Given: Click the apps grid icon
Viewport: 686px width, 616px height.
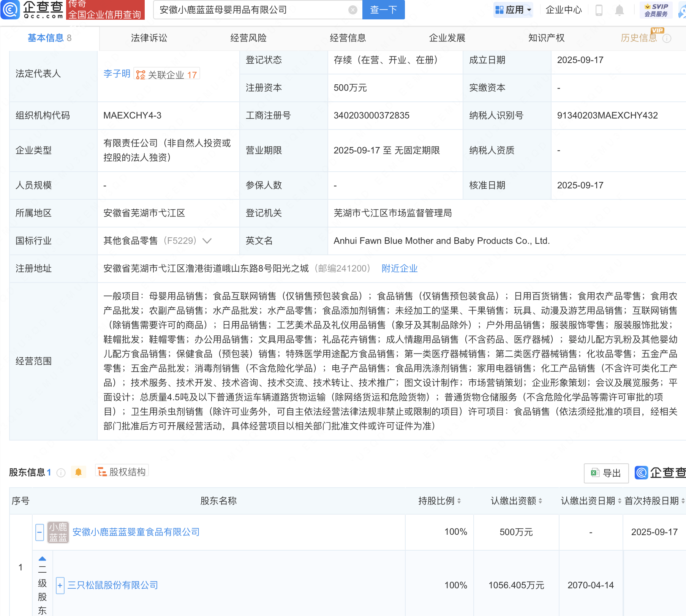Looking at the screenshot, I should point(499,10).
